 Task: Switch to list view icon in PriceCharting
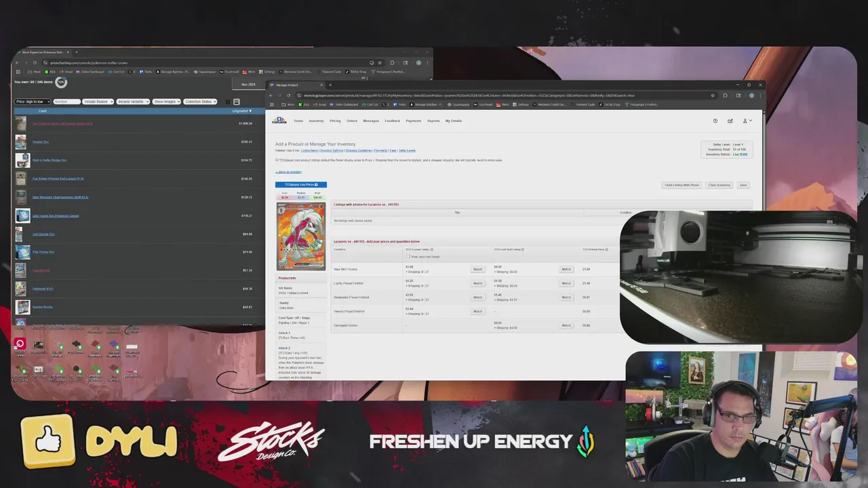coord(237,102)
